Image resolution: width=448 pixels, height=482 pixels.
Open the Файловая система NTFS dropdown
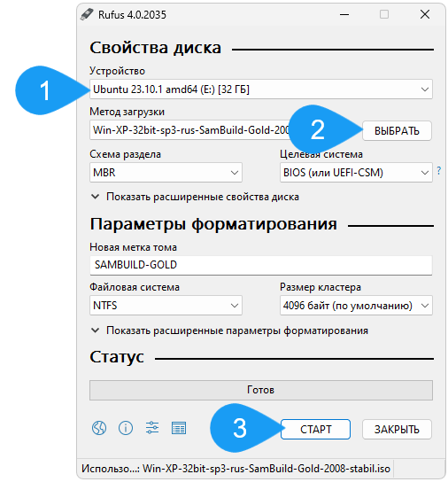coord(166,306)
